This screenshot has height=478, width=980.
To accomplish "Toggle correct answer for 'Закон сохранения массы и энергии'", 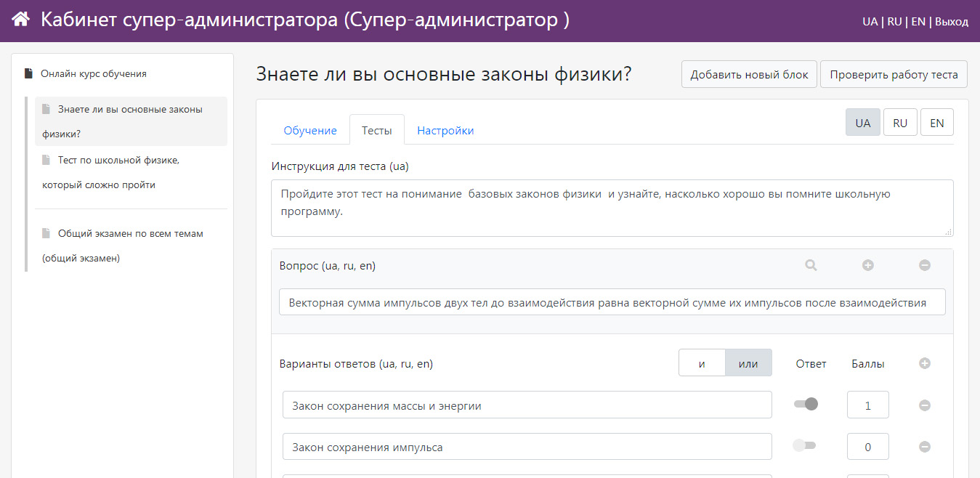I will point(806,404).
